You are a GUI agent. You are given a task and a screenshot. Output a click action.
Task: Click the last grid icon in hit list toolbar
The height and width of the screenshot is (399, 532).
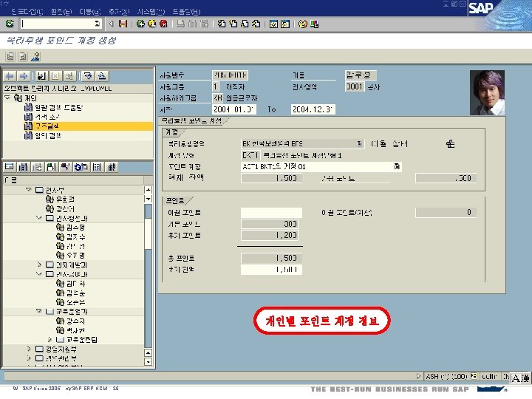112,166
